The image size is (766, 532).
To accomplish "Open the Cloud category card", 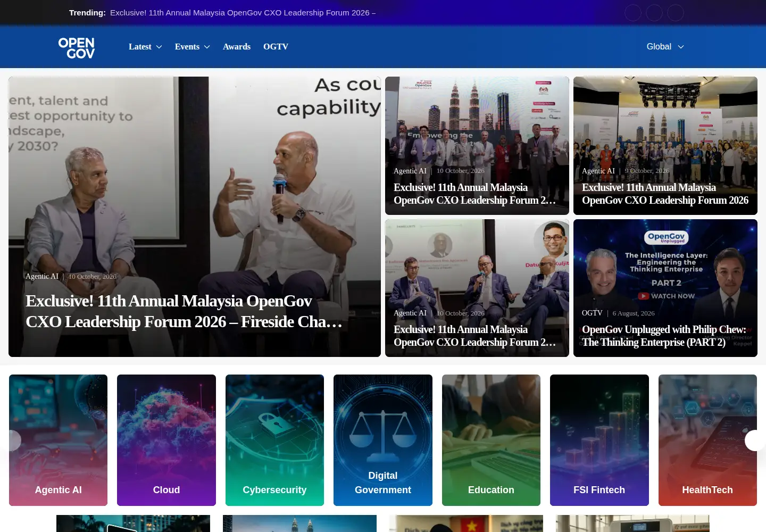I will (x=166, y=440).
